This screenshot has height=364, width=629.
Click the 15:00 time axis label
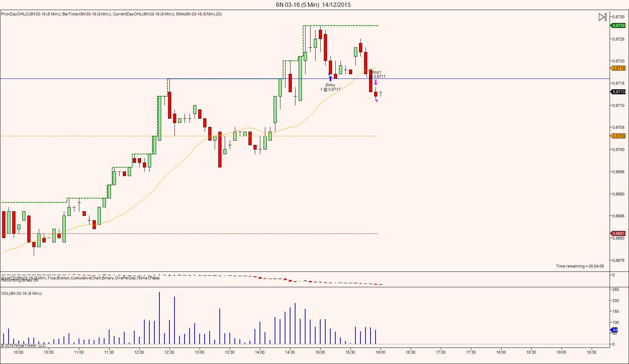320,352
